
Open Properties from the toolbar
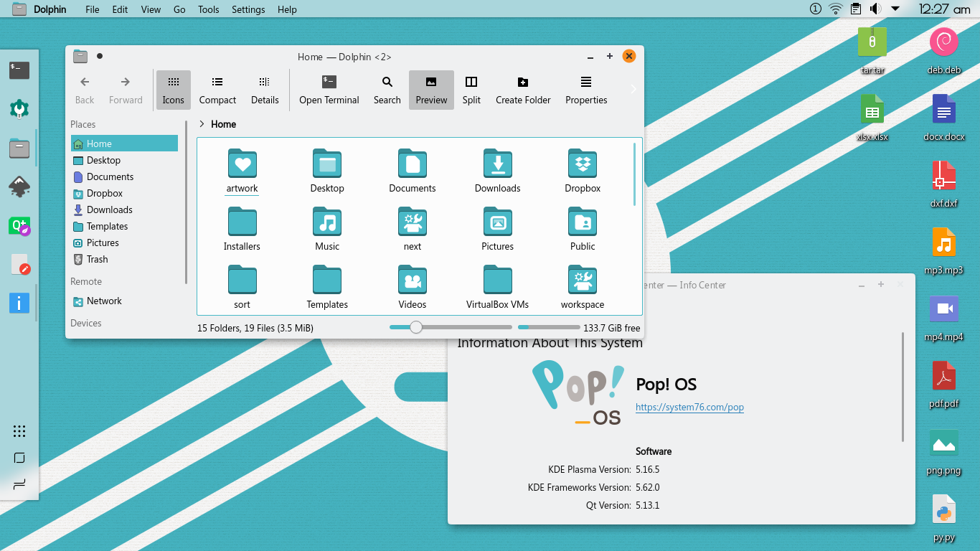[x=586, y=90]
